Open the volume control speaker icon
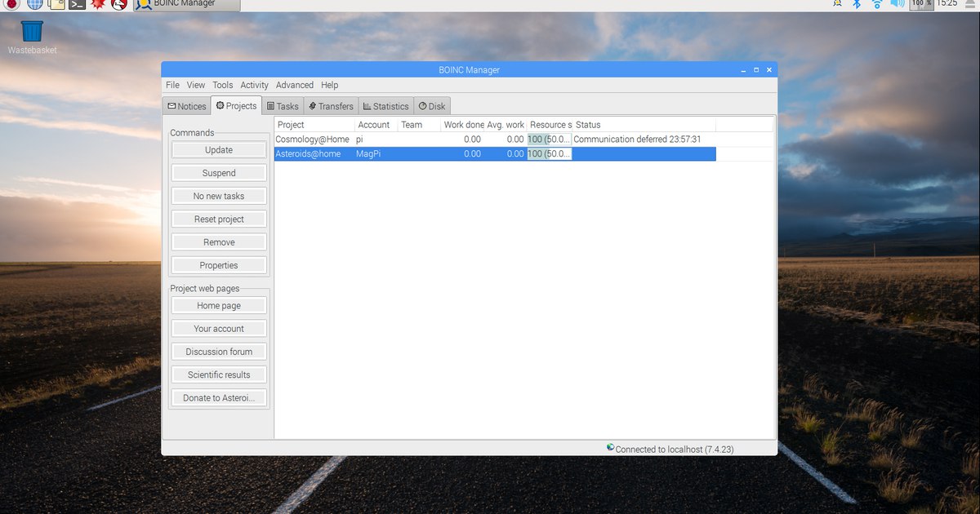 898,3
